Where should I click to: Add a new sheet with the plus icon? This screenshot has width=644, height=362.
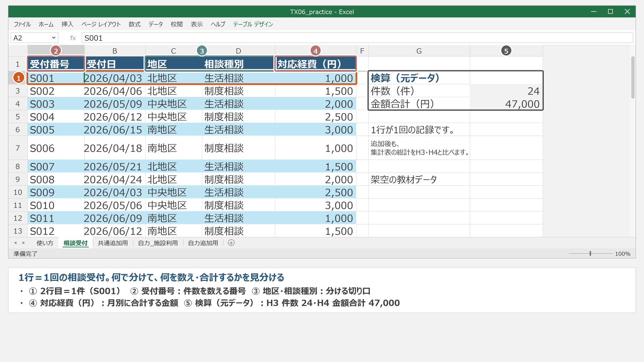pos(231,243)
